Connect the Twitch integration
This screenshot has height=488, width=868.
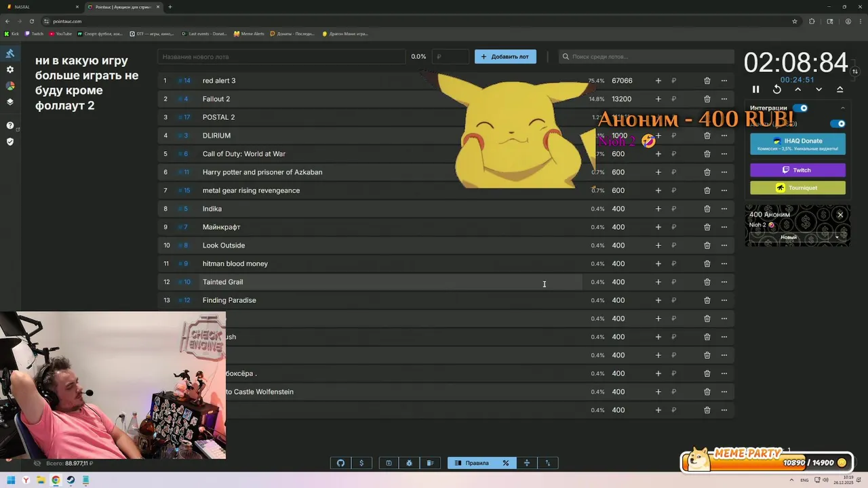tap(797, 170)
